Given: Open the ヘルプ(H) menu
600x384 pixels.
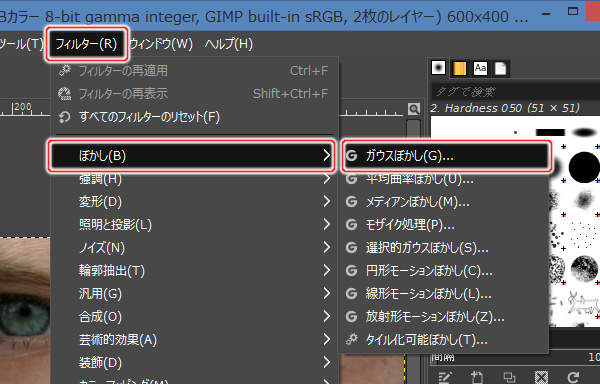Looking at the screenshot, I should (229, 44).
